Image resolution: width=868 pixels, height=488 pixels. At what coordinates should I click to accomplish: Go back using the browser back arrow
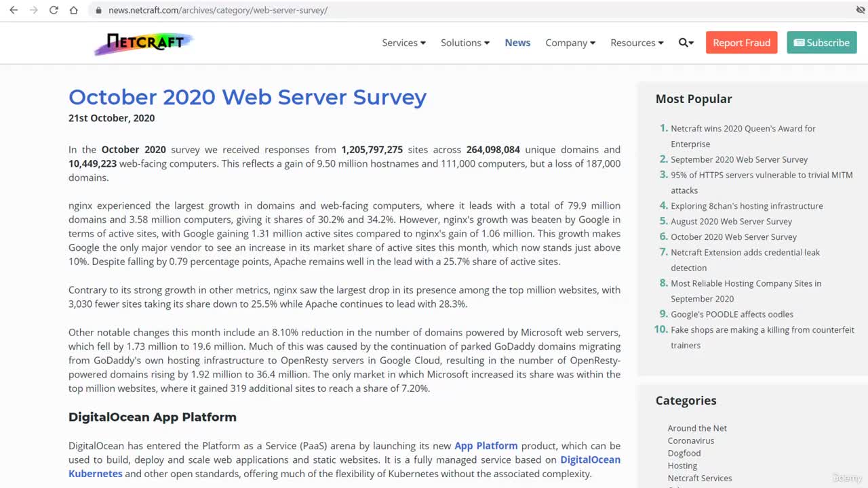tap(14, 10)
